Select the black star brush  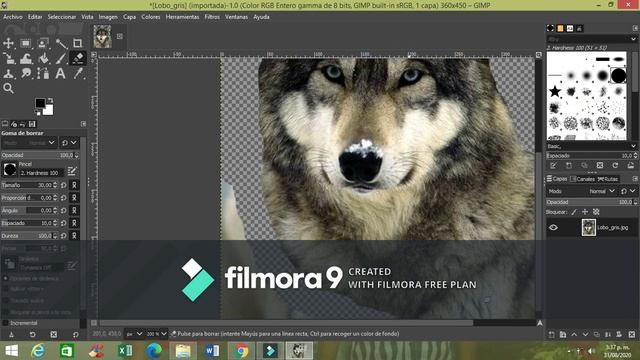(x=555, y=91)
